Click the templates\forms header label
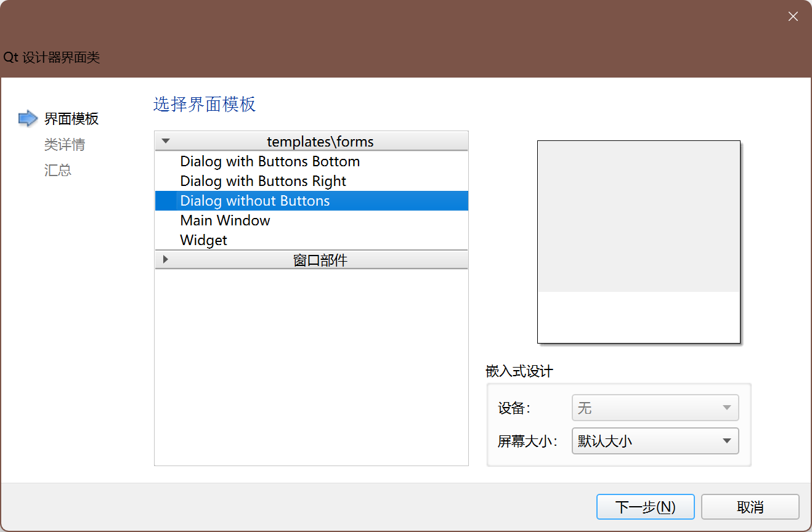 tap(320, 142)
